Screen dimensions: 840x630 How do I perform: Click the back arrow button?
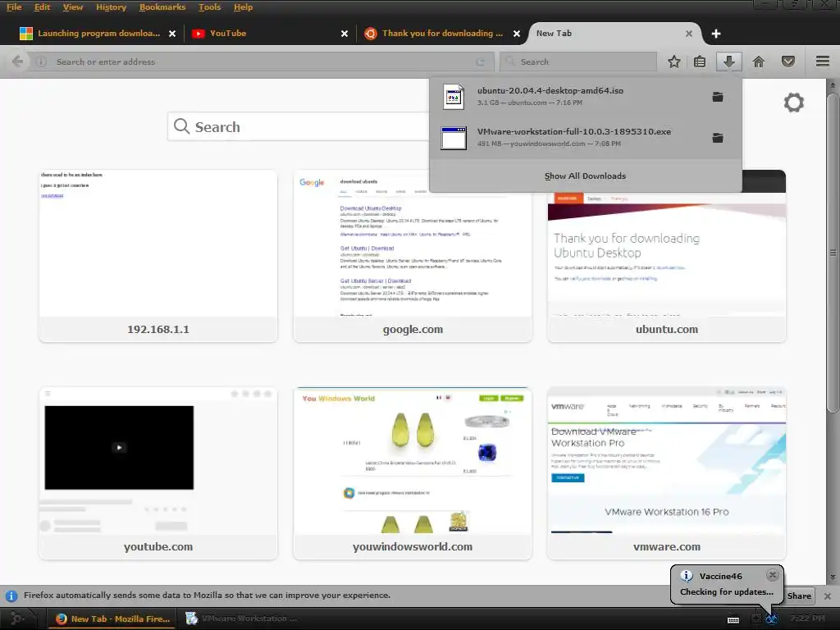(17, 62)
